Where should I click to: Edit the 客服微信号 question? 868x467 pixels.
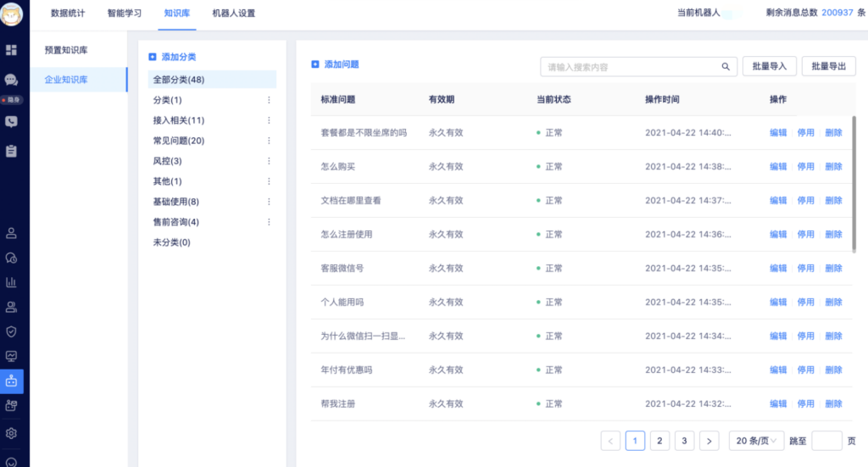[x=778, y=269]
